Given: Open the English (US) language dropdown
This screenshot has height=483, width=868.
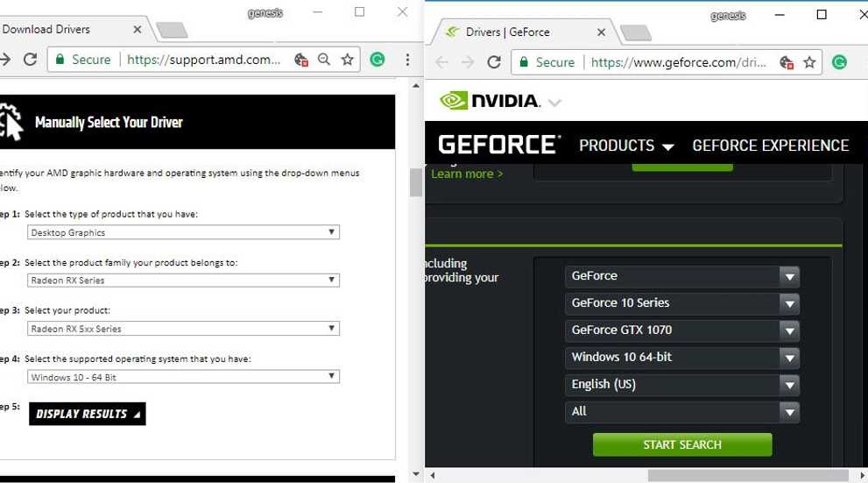Looking at the screenshot, I should pos(682,385).
